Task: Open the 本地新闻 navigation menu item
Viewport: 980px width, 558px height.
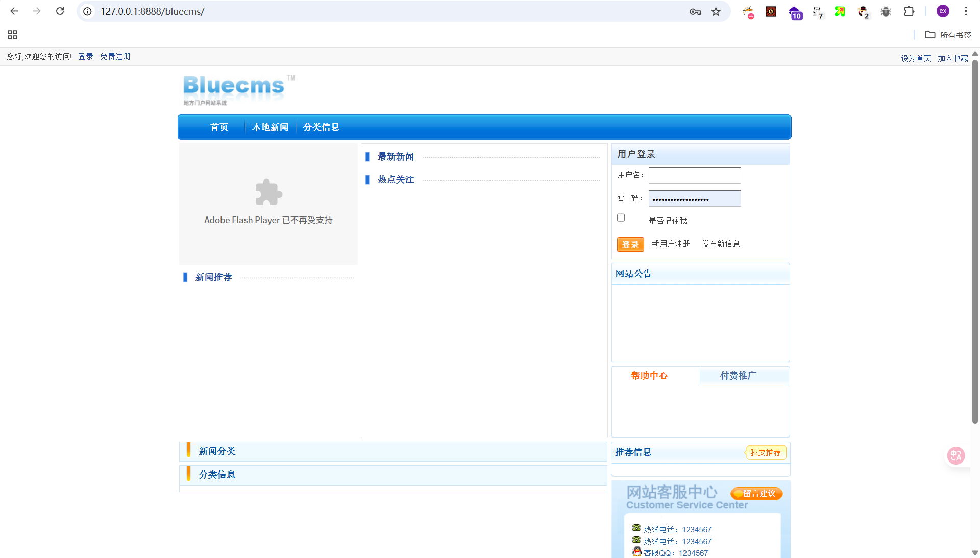Action: [x=270, y=127]
